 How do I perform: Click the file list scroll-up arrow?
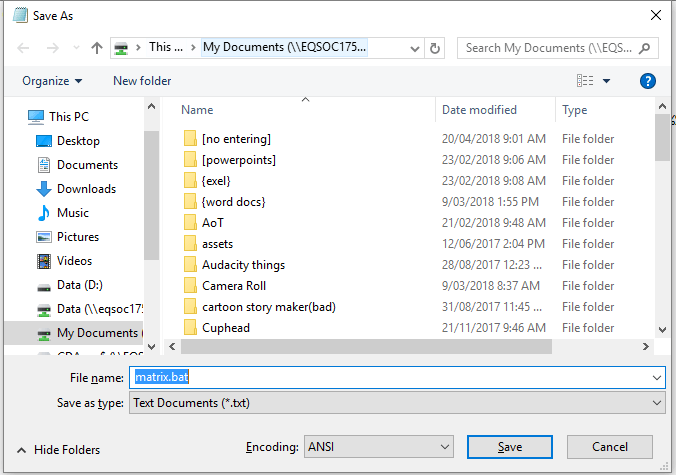[x=663, y=106]
